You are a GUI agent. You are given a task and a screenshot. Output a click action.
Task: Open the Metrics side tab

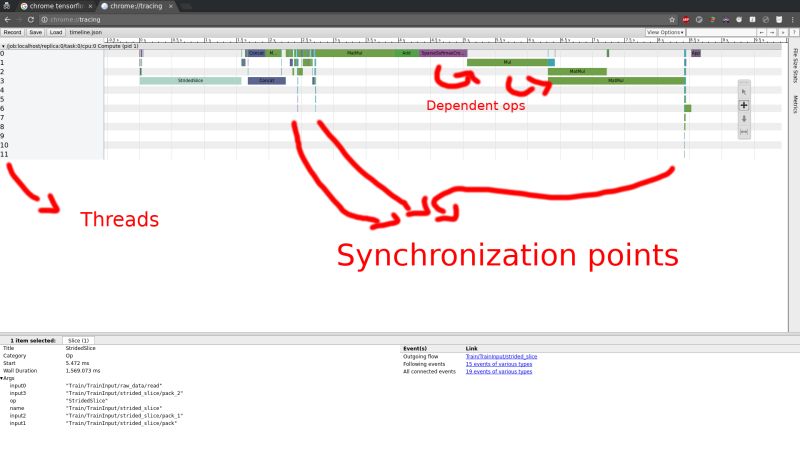pos(795,104)
